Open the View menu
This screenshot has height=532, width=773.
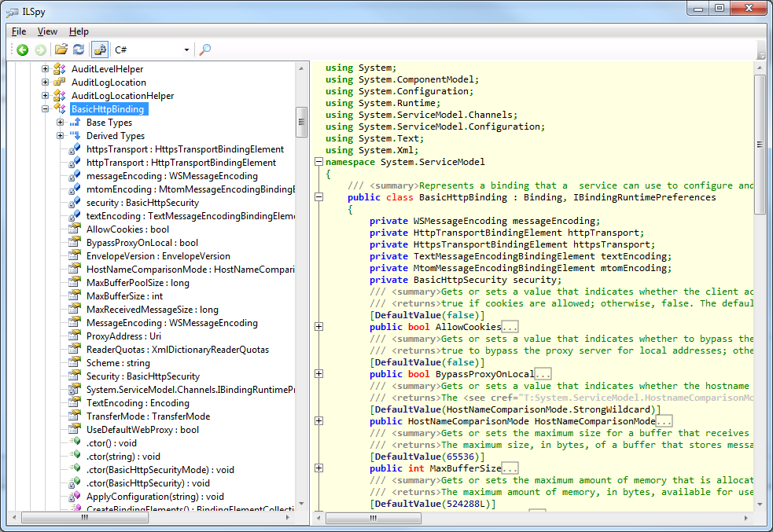[47, 31]
